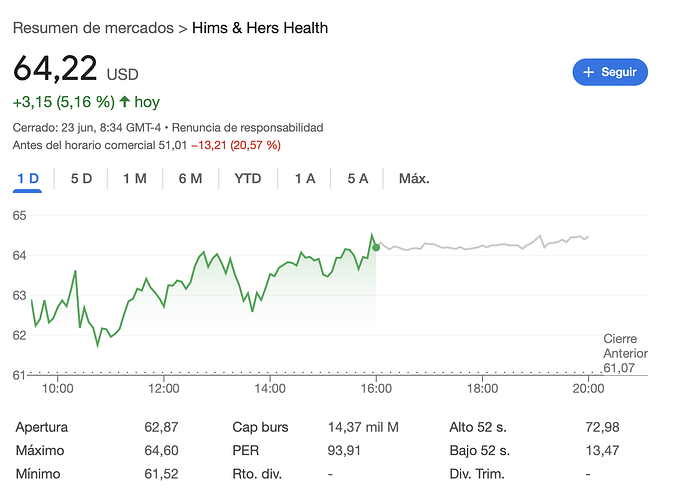
Task: Click the Cap burs value 14,37 mil M
Action: click(x=363, y=427)
